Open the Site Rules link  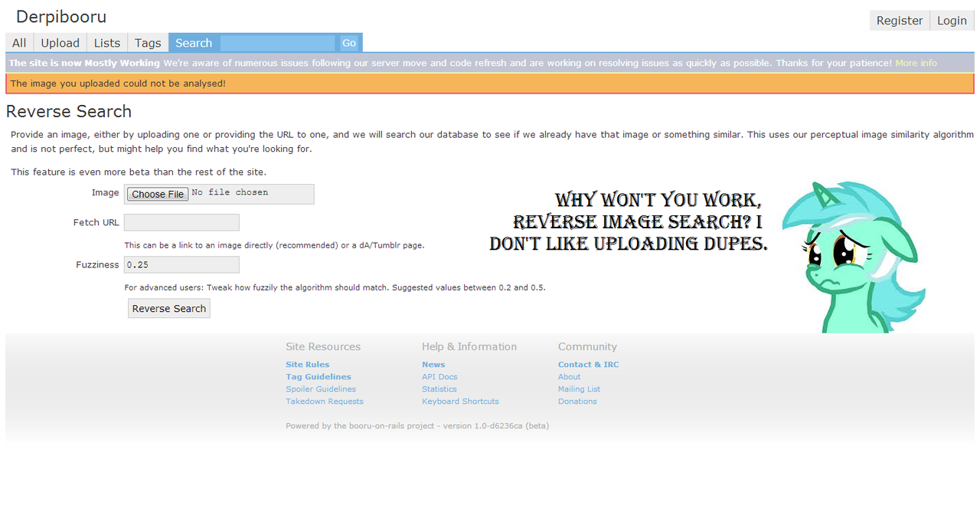307,365
